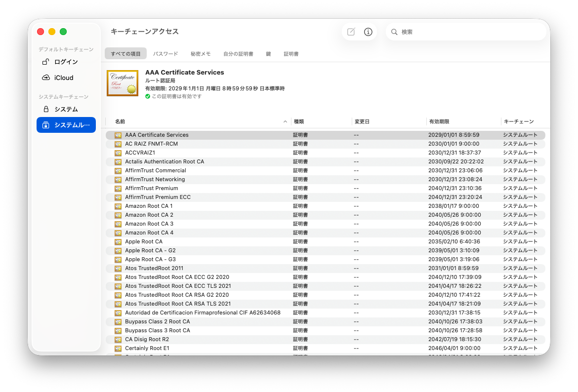
Task: Select the ログイン keychain unlock icon
Action: pos(46,62)
